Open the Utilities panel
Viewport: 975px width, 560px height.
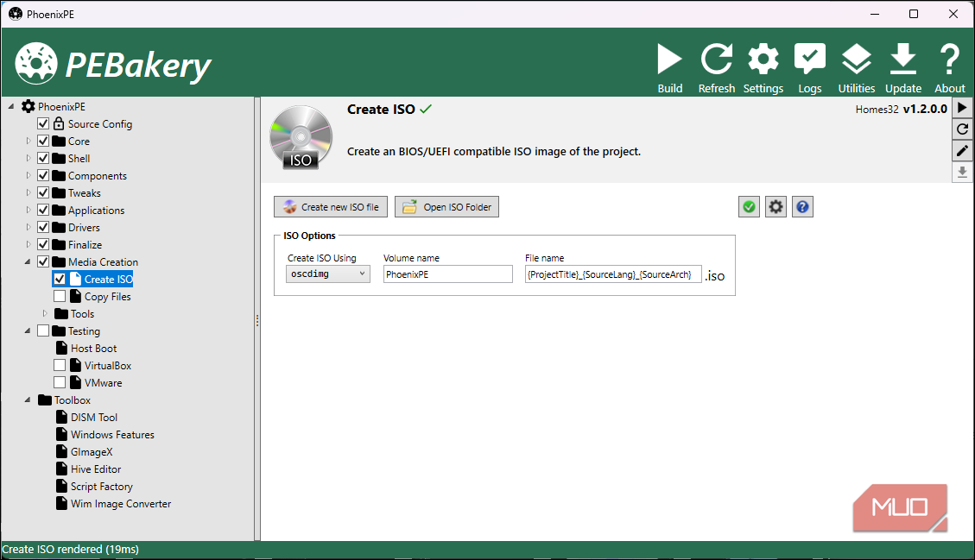pyautogui.click(x=856, y=68)
